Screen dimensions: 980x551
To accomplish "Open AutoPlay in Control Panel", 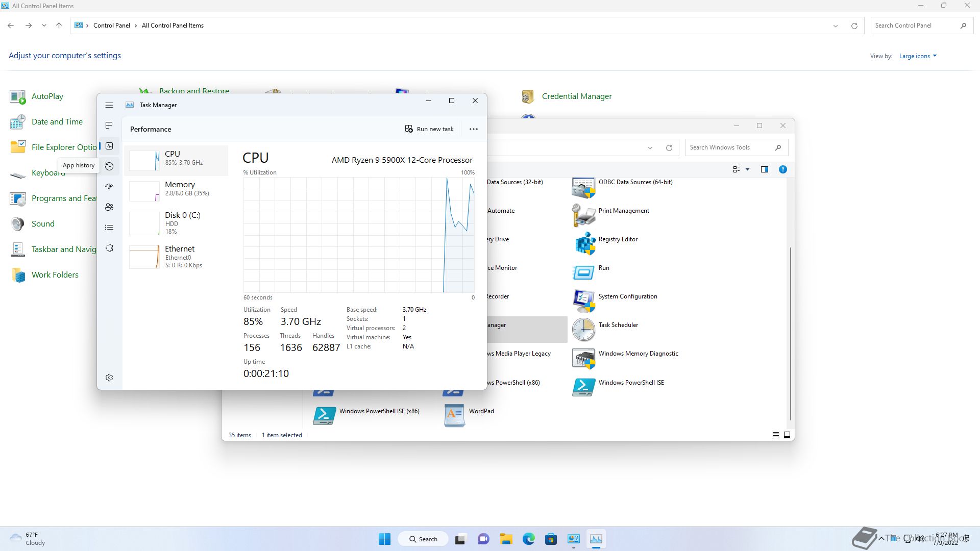I will tap(37, 96).
